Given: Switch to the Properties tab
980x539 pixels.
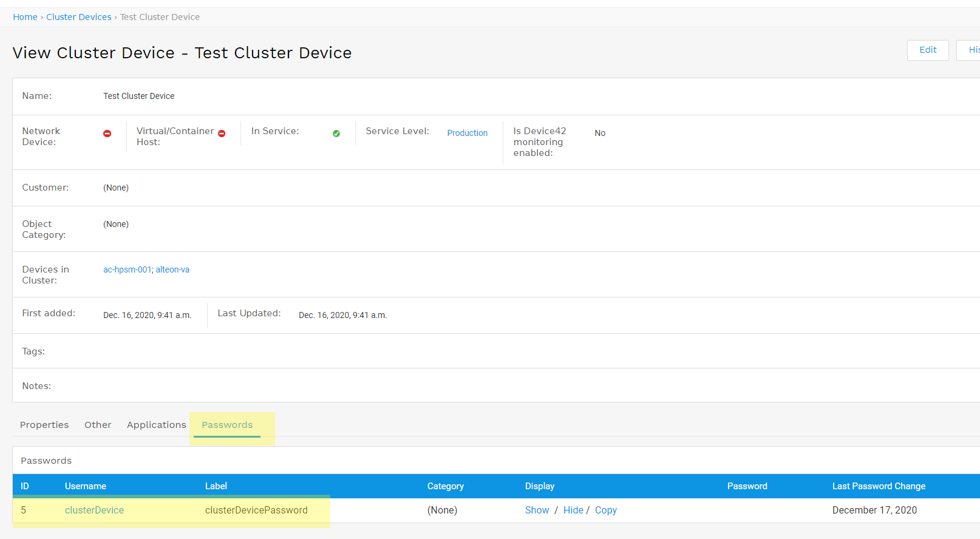Looking at the screenshot, I should point(44,425).
